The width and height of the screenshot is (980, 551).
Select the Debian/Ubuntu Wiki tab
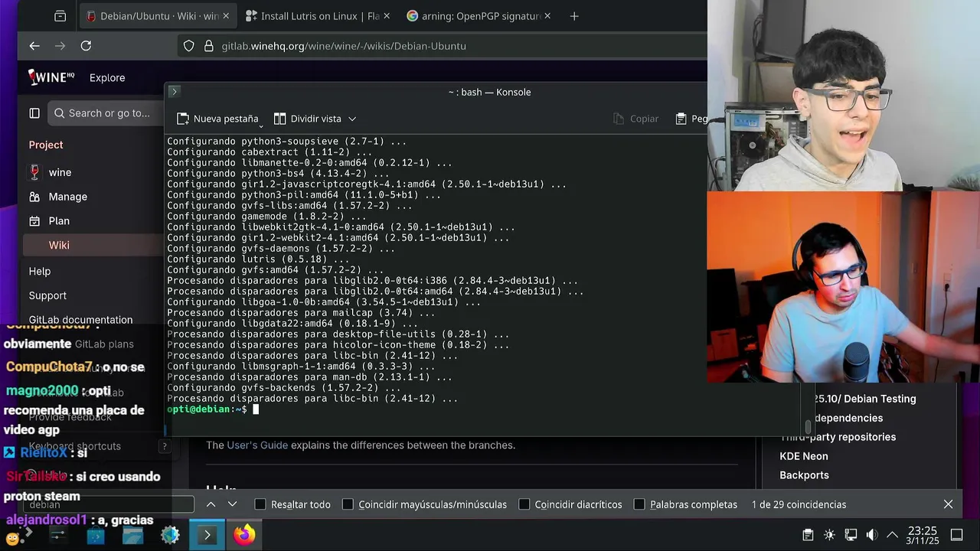pyautogui.click(x=158, y=16)
